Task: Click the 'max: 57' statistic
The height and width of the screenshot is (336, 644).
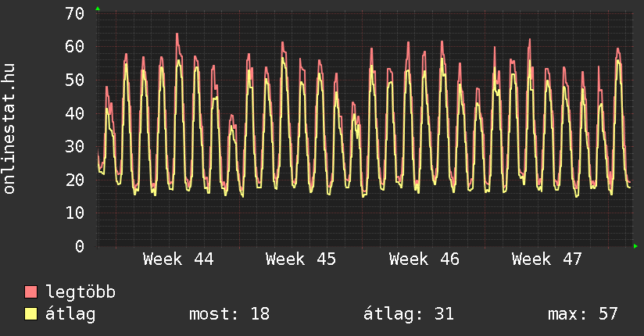Action: click(583, 314)
